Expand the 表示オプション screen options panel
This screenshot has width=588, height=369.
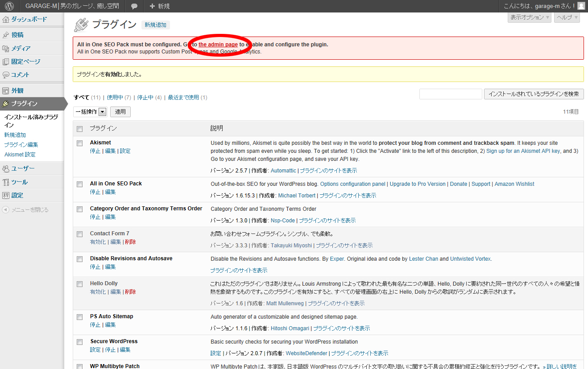click(530, 17)
